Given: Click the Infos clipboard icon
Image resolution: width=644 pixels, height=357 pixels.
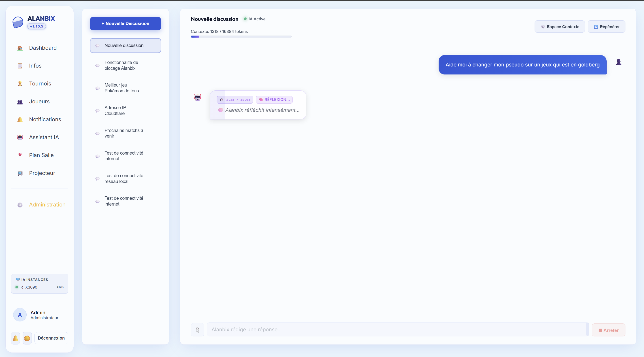Looking at the screenshot, I should pos(20,66).
